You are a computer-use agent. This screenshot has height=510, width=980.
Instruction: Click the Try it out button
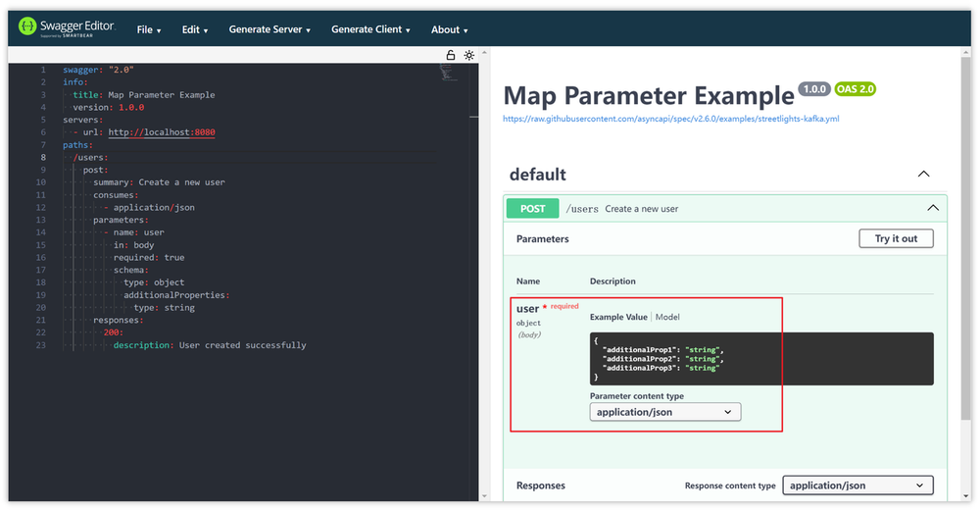[896, 238]
